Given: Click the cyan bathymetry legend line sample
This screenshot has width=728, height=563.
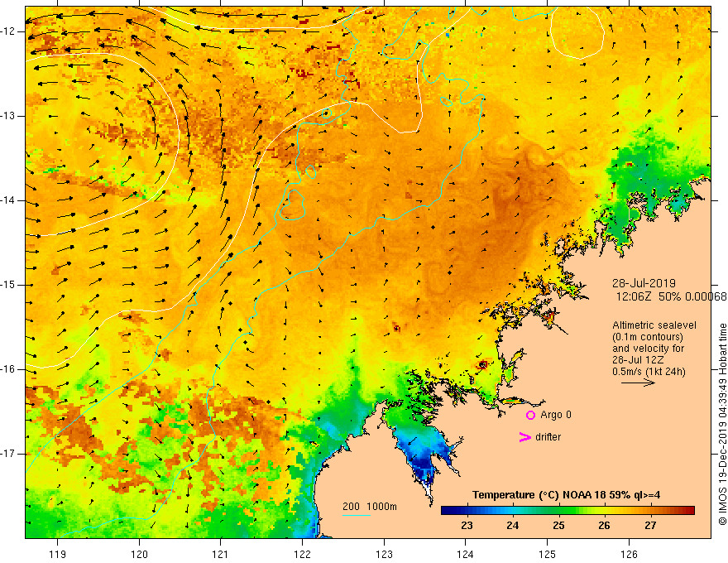Looking at the screenshot, I should 357,515.
